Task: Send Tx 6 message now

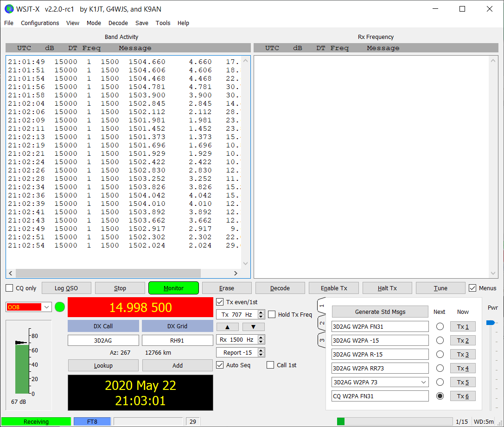Action: (463, 396)
